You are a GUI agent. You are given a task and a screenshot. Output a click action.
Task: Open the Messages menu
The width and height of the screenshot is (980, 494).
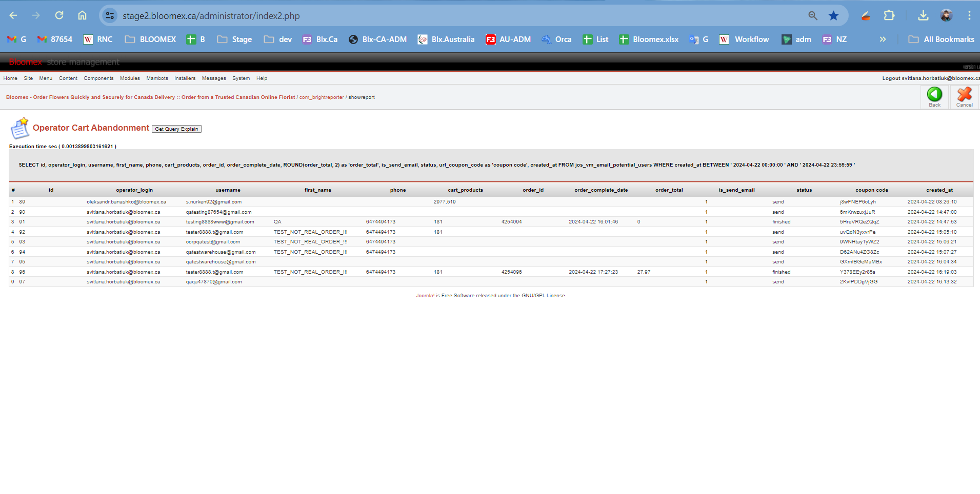pyautogui.click(x=214, y=78)
